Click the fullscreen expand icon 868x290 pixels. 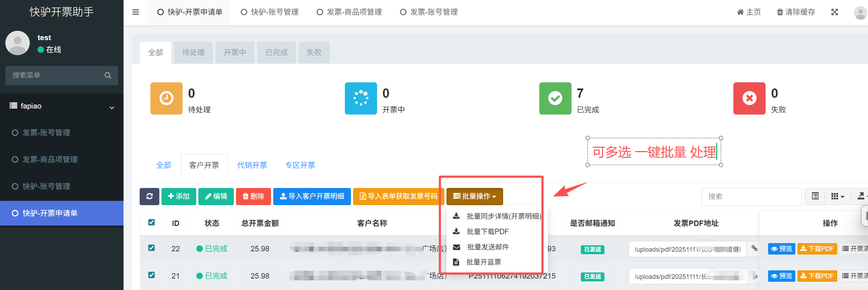(834, 12)
